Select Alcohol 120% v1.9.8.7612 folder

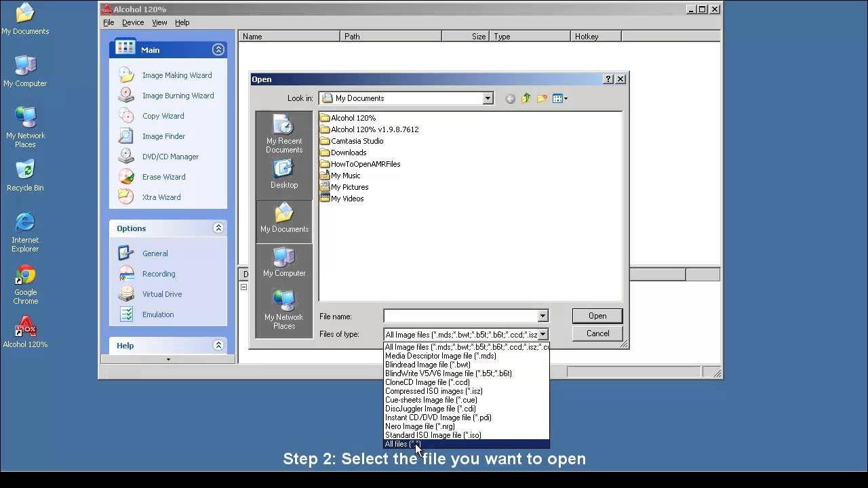click(x=370, y=129)
